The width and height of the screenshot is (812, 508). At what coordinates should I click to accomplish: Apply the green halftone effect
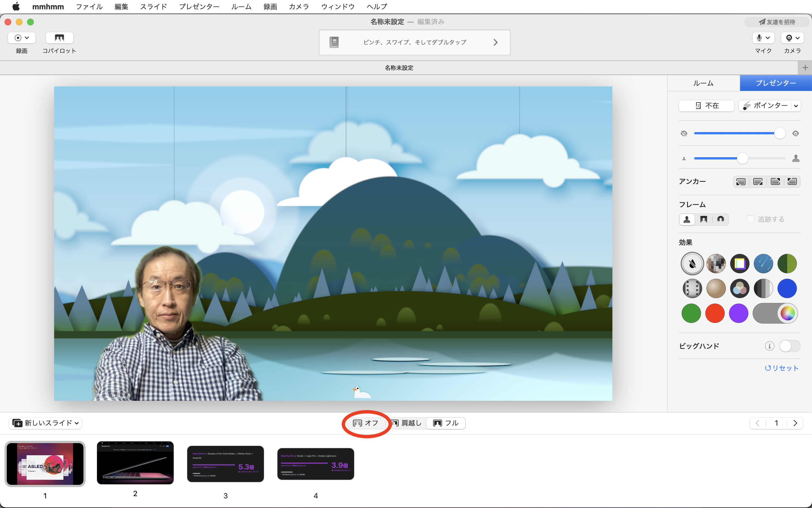point(787,264)
